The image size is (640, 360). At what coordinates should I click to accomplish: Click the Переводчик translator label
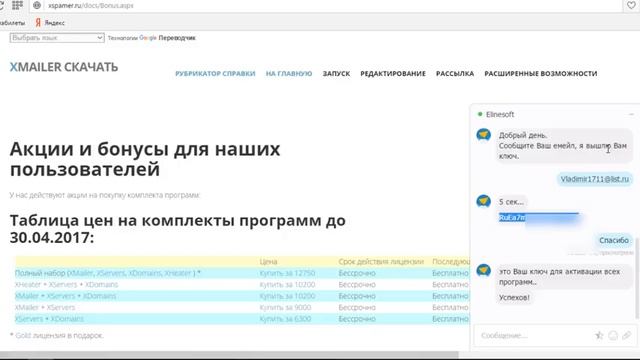[177, 38]
